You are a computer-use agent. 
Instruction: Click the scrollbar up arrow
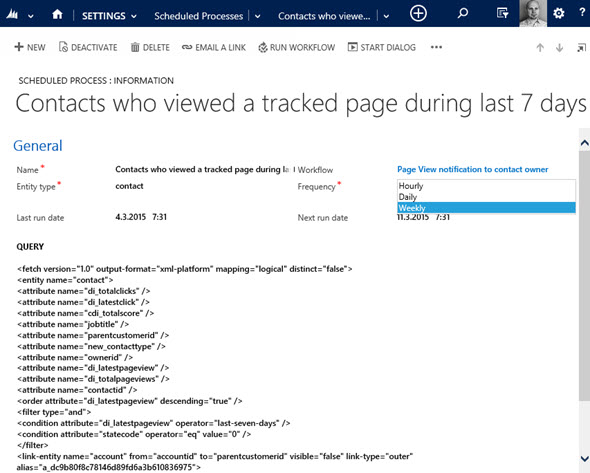click(584, 143)
